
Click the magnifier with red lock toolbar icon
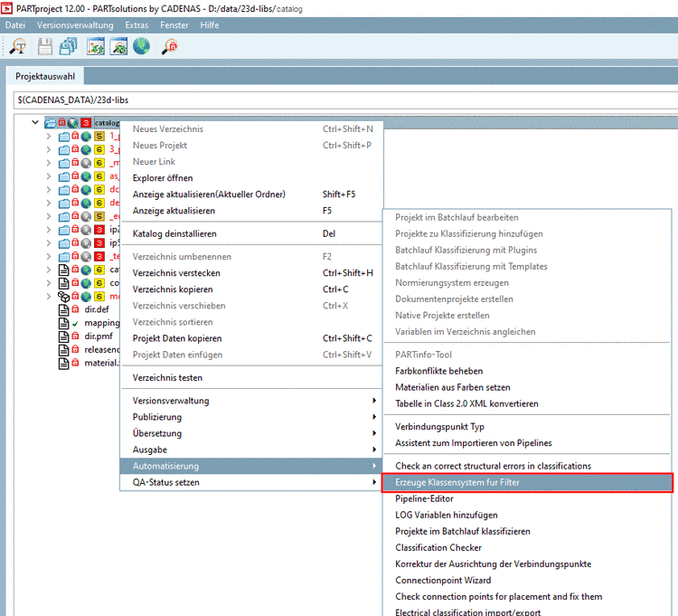(x=170, y=46)
